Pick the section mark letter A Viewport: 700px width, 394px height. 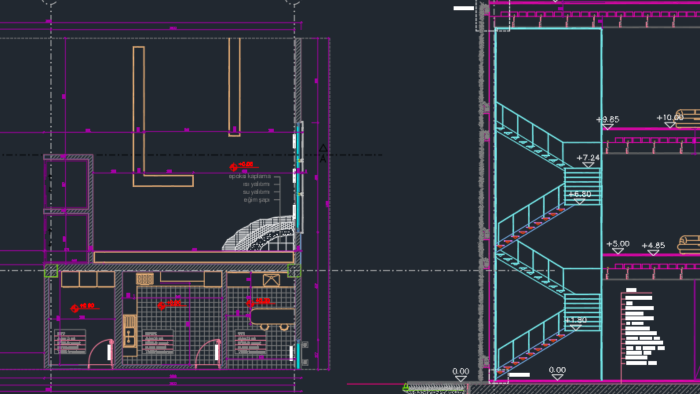tap(323, 159)
